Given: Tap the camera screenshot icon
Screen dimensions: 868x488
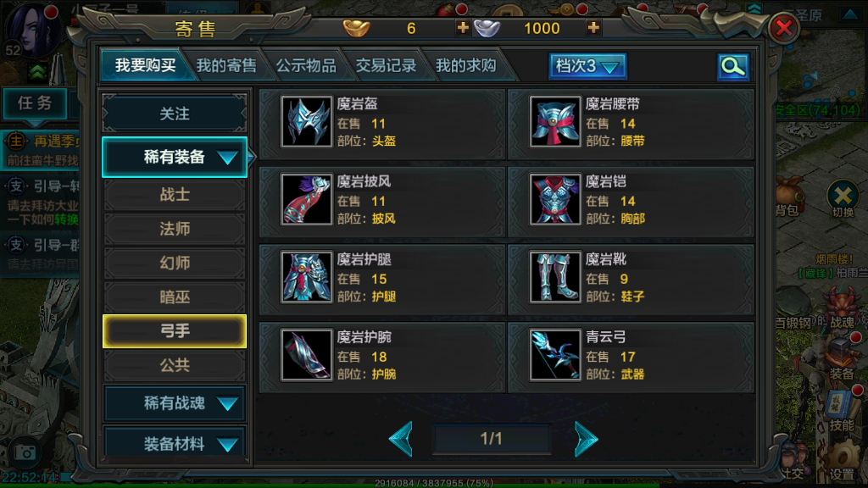Looking at the screenshot, I should tap(25, 452).
